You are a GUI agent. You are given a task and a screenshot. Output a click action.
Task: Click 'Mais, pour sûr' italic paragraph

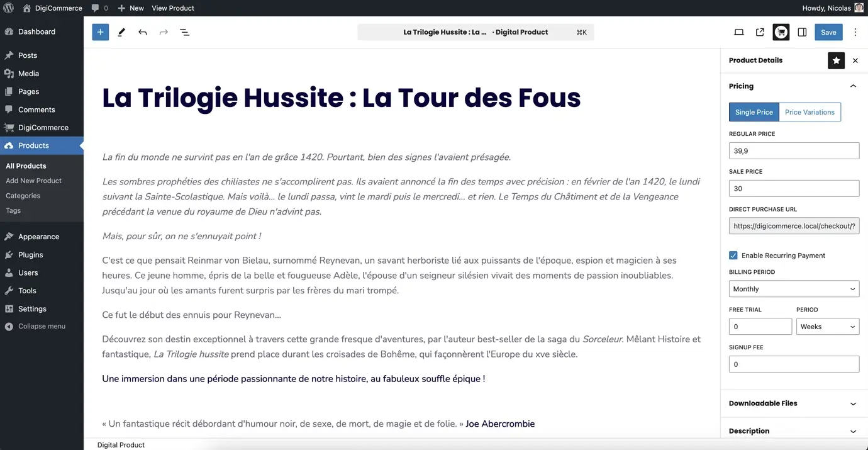click(x=182, y=236)
